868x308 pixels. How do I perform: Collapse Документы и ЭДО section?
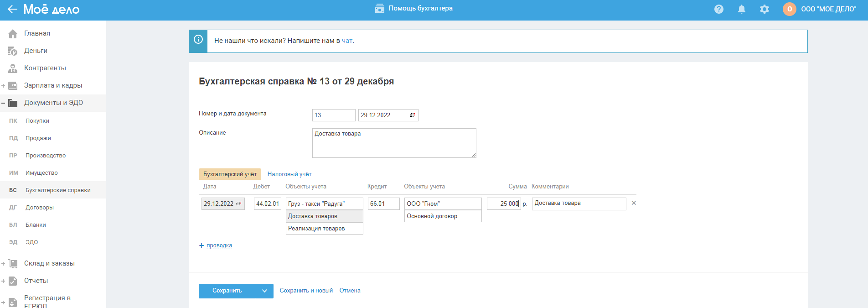pos(3,103)
